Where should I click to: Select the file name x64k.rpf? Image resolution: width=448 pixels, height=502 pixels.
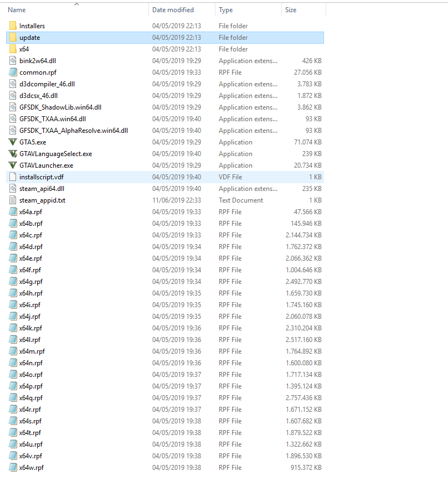click(x=31, y=328)
